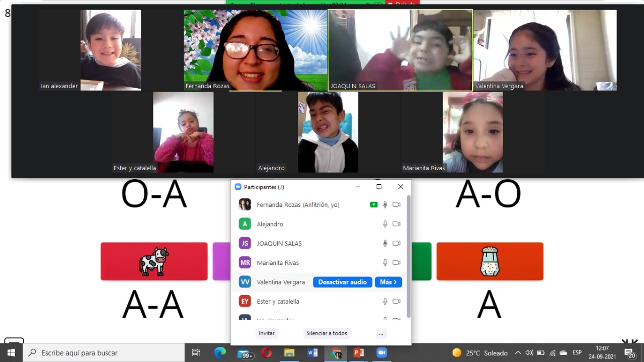
Task: Open the 25°C Soleado weather widget
Action: coord(480,353)
